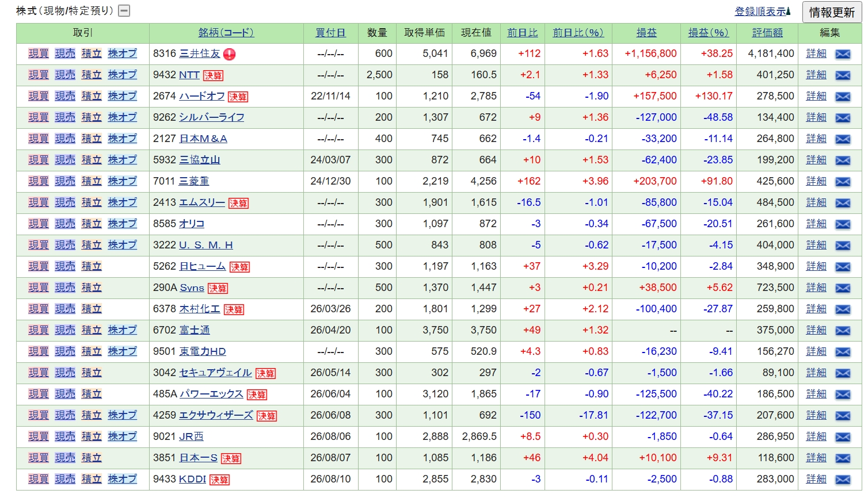The image size is (868, 498).
Task: Click the envelope edit icon in the 日ヒューム row
Action: pyautogui.click(x=843, y=267)
